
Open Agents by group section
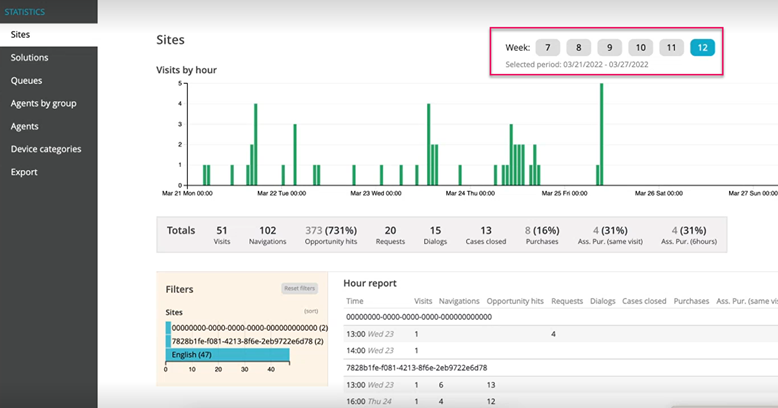coord(43,103)
